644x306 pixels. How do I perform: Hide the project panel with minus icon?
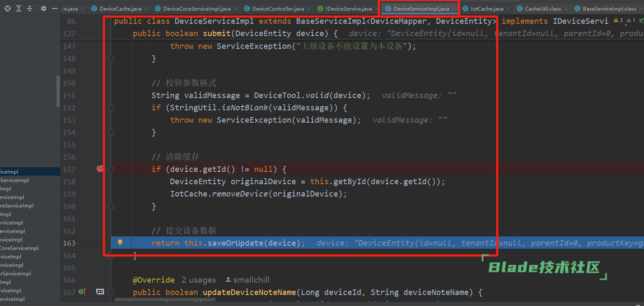[x=54, y=8]
